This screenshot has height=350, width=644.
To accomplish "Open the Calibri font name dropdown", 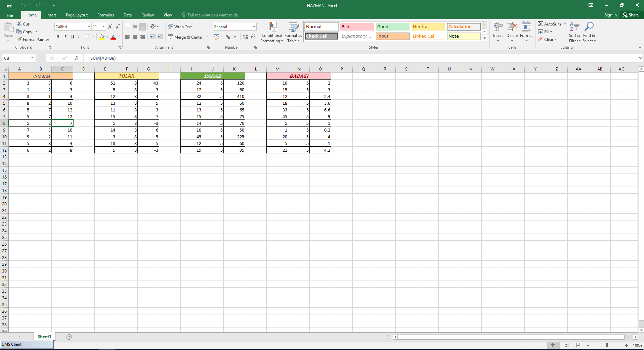I will click(89, 27).
